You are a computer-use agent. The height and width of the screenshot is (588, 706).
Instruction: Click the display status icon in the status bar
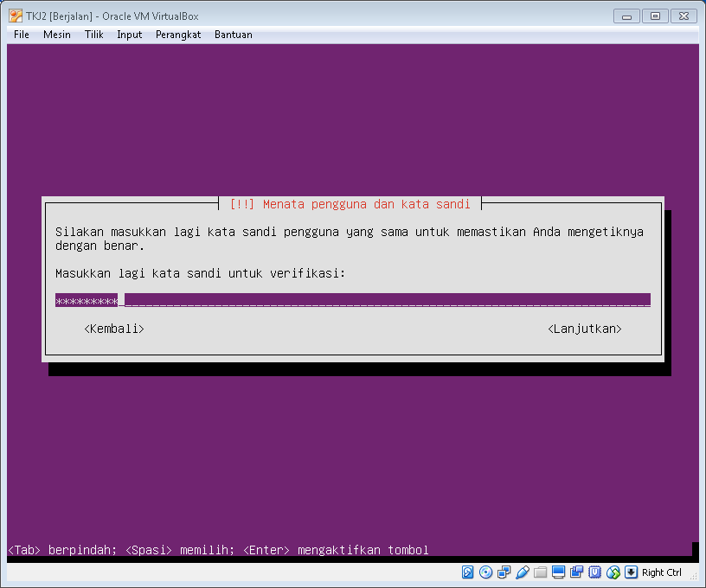pyautogui.click(x=558, y=572)
